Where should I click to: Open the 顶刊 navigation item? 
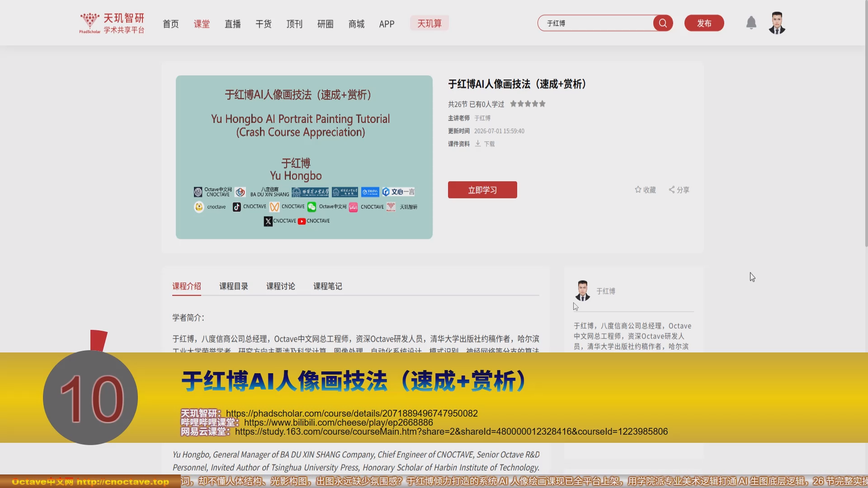tap(294, 24)
